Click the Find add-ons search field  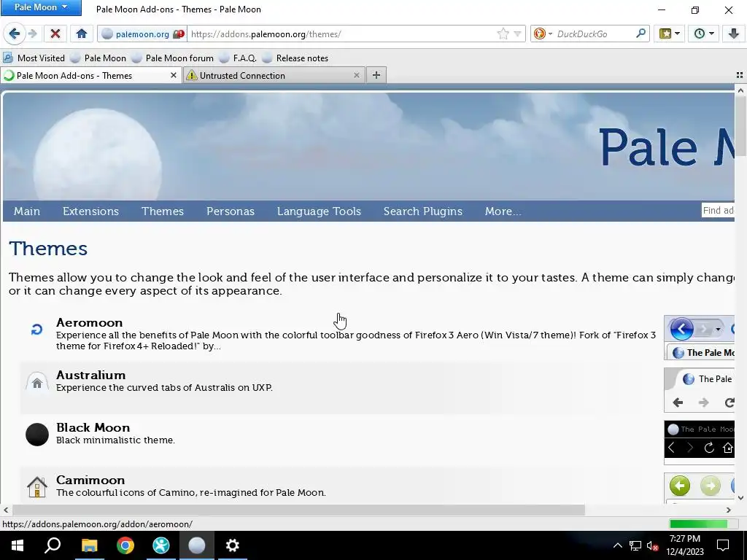coord(718,211)
